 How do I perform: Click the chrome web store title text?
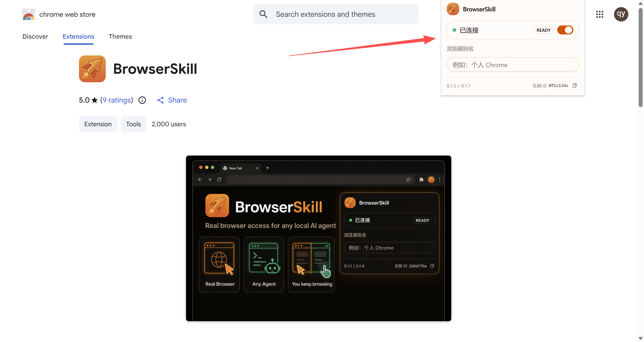click(x=67, y=15)
